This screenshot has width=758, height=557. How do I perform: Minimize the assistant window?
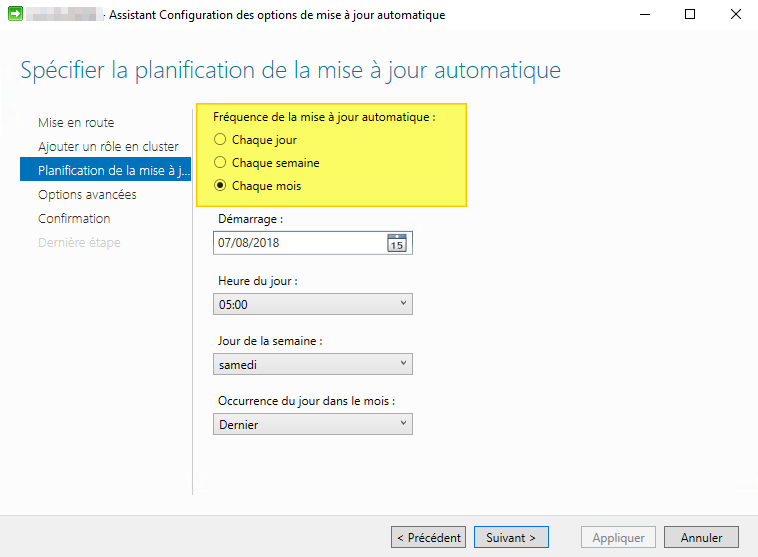tap(643, 15)
